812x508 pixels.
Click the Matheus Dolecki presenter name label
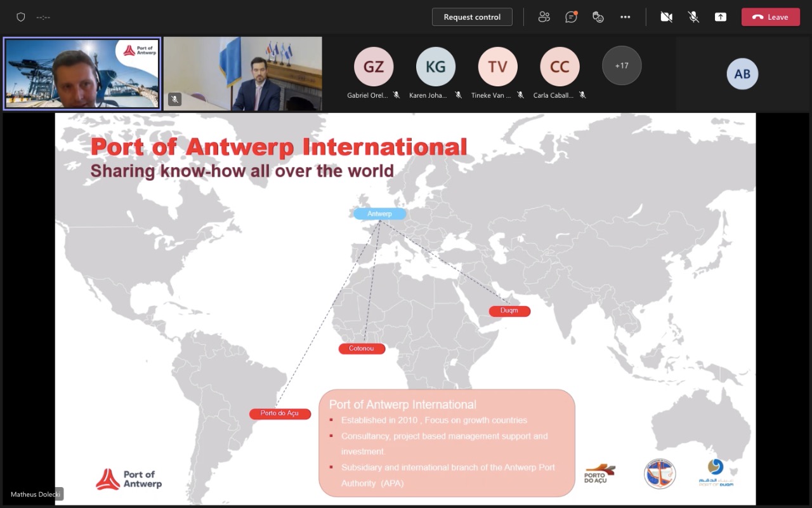tap(37, 494)
